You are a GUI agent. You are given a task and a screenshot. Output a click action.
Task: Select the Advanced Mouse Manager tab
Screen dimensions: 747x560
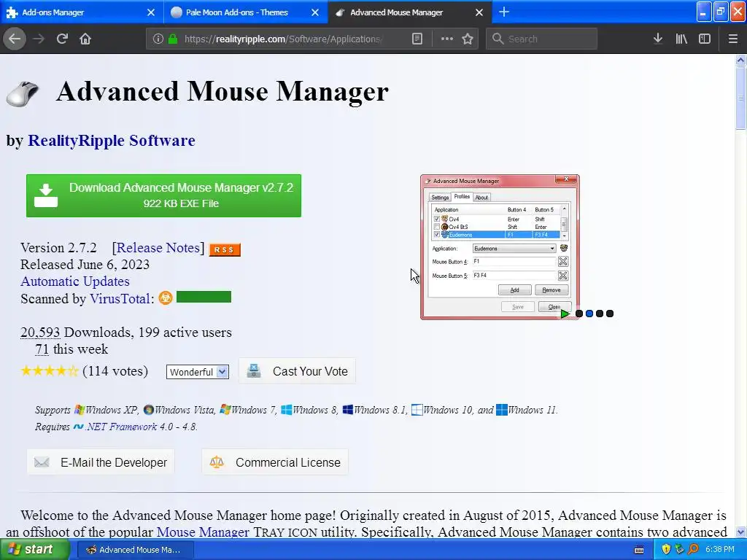pyautogui.click(x=410, y=12)
